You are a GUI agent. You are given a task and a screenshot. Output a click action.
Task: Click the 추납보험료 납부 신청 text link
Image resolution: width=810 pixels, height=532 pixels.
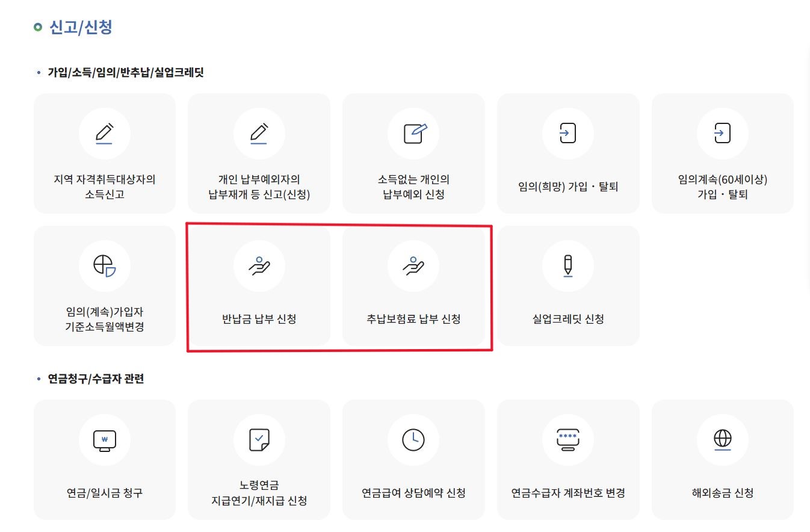pos(413,319)
